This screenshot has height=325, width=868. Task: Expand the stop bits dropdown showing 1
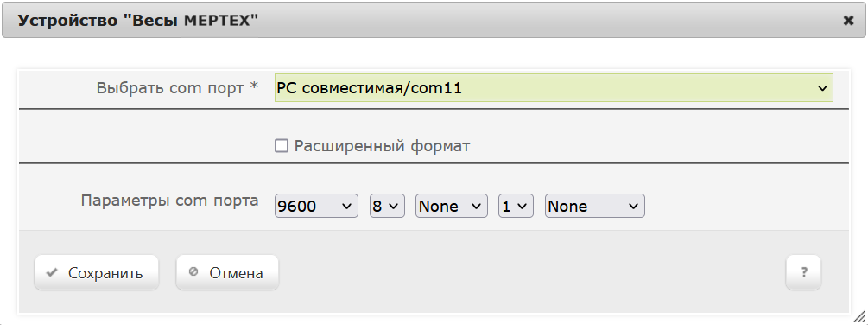click(x=516, y=206)
